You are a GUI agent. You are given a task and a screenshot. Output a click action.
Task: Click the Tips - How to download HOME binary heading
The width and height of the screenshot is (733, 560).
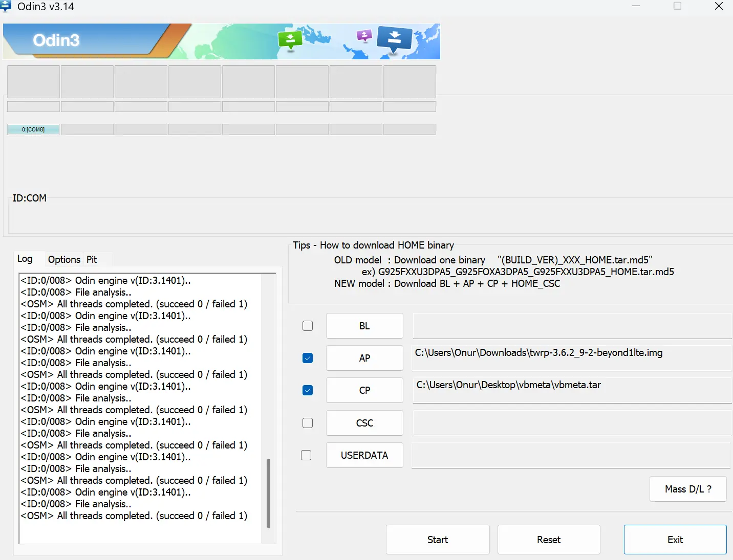click(x=373, y=245)
